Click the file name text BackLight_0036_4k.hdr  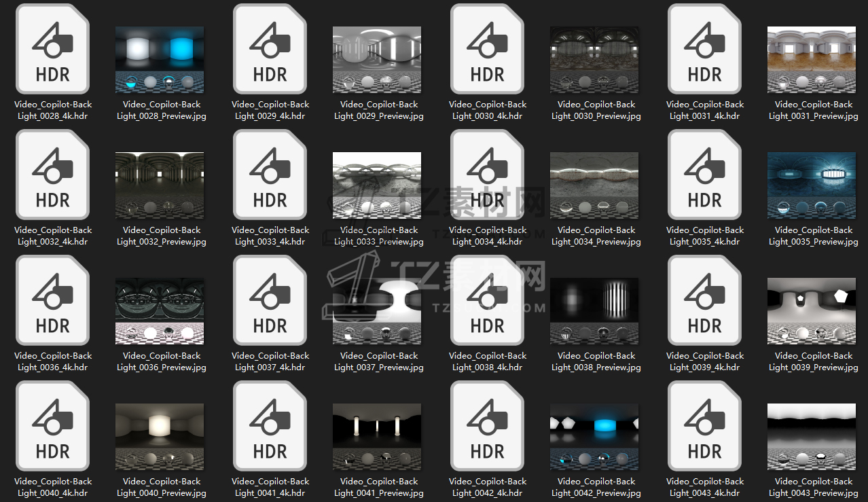[x=53, y=361]
